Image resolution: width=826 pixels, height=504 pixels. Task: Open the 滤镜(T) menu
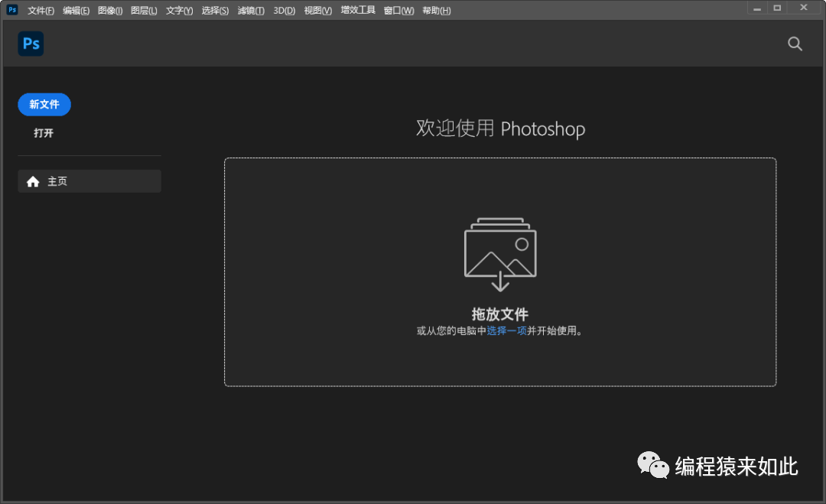pos(251,11)
